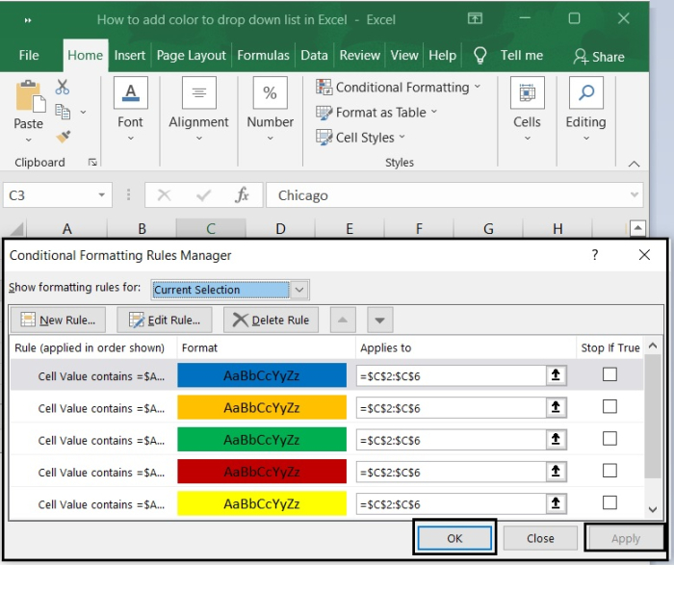Click the Cut scissors icon

(64, 88)
